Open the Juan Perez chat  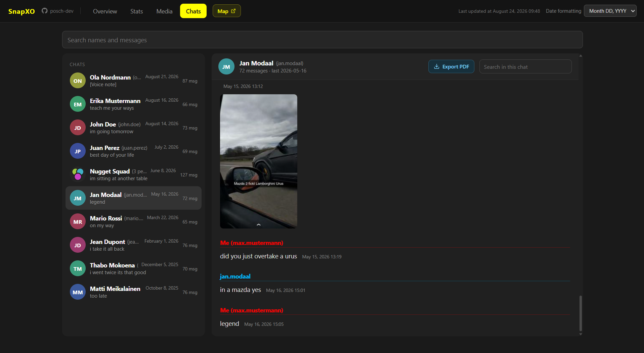[x=133, y=151]
